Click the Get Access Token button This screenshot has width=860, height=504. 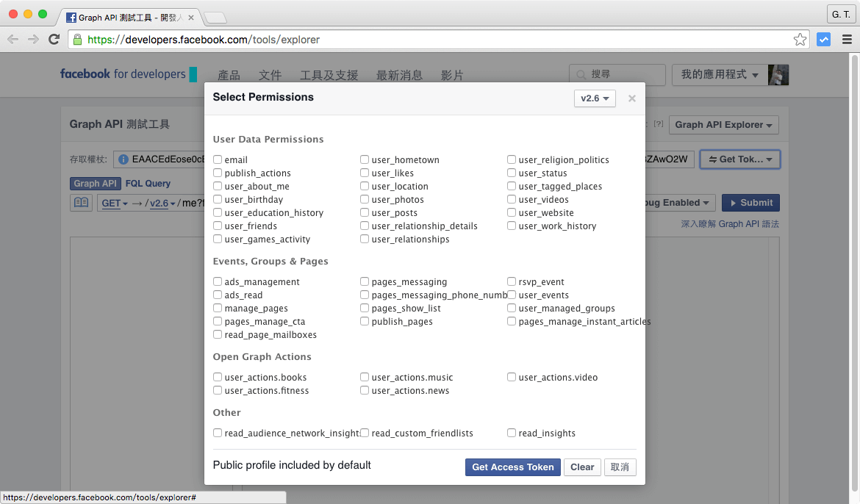[512, 467]
